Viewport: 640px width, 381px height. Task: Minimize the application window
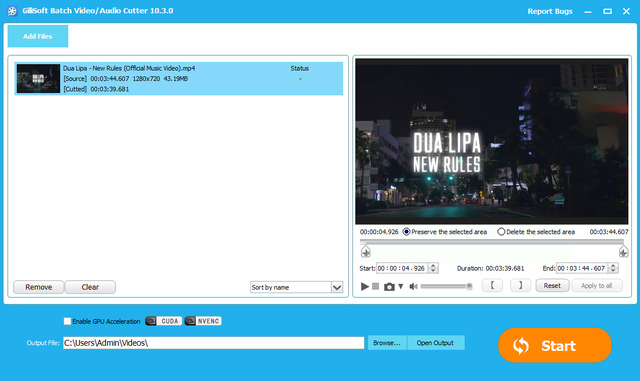point(588,11)
